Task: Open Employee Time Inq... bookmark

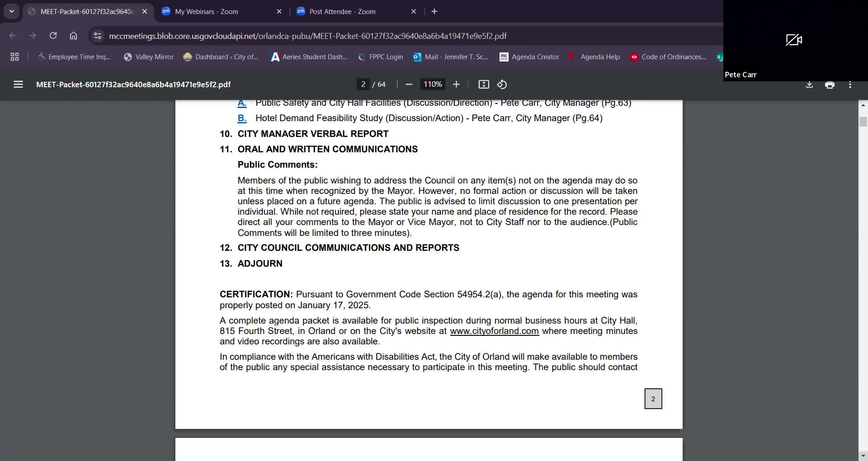Action: [x=74, y=56]
